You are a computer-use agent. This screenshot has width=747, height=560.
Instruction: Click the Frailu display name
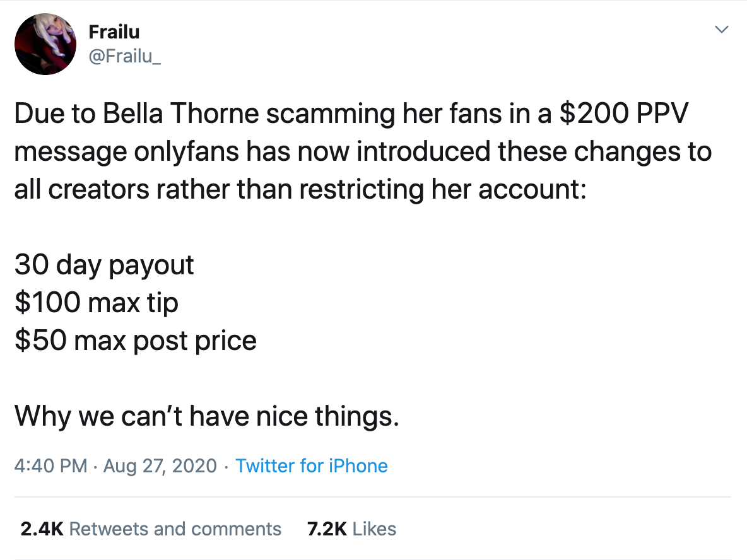(x=114, y=32)
